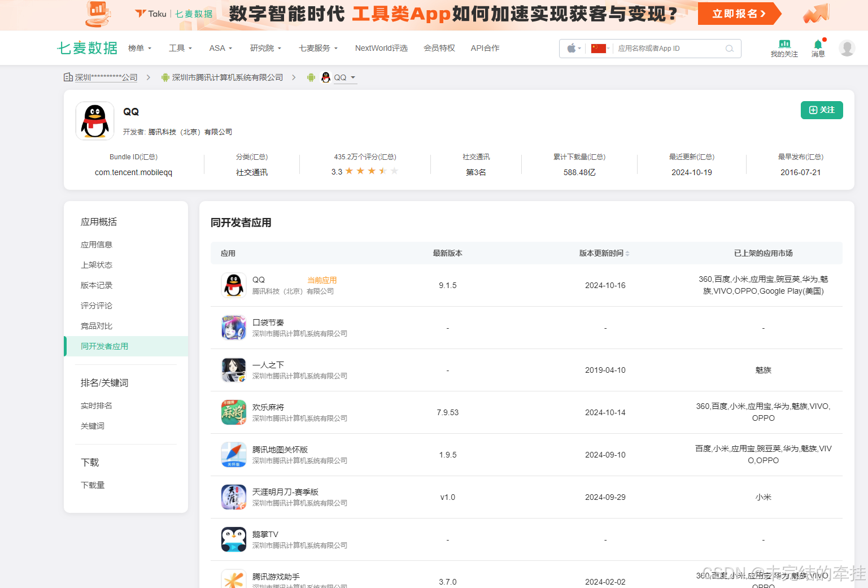Click the 第3名 ranking value

tap(476, 172)
